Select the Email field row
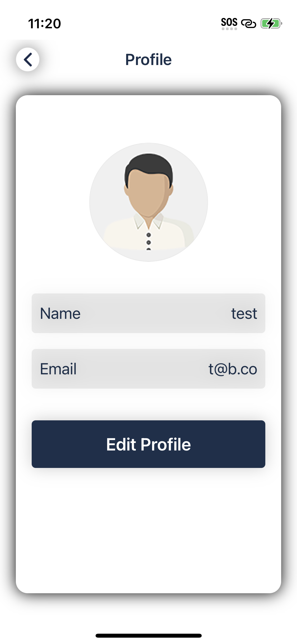The height and width of the screenshot is (644, 297). (x=148, y=369)
